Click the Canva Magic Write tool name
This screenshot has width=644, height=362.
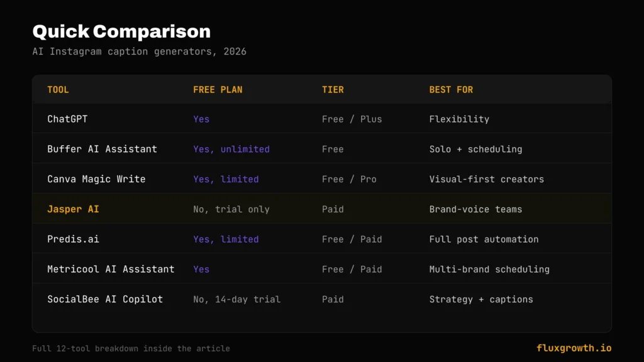[x=96, y=179]
